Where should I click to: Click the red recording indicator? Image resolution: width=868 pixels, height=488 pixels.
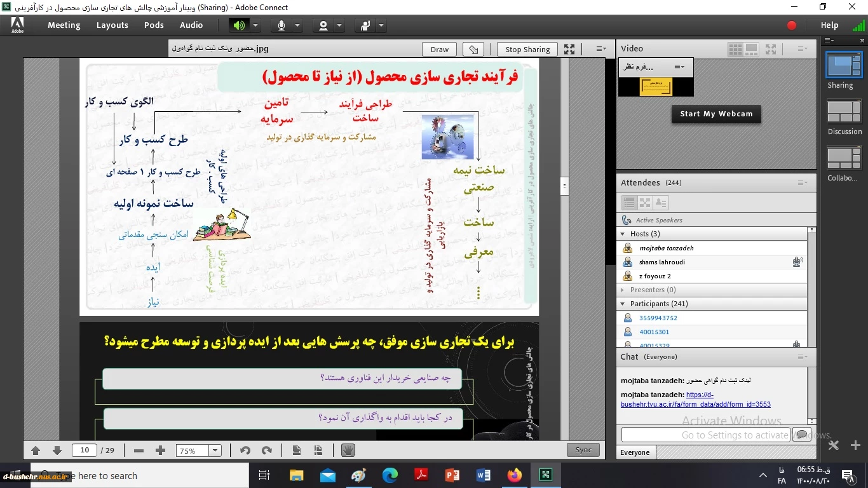click(792, 25)
